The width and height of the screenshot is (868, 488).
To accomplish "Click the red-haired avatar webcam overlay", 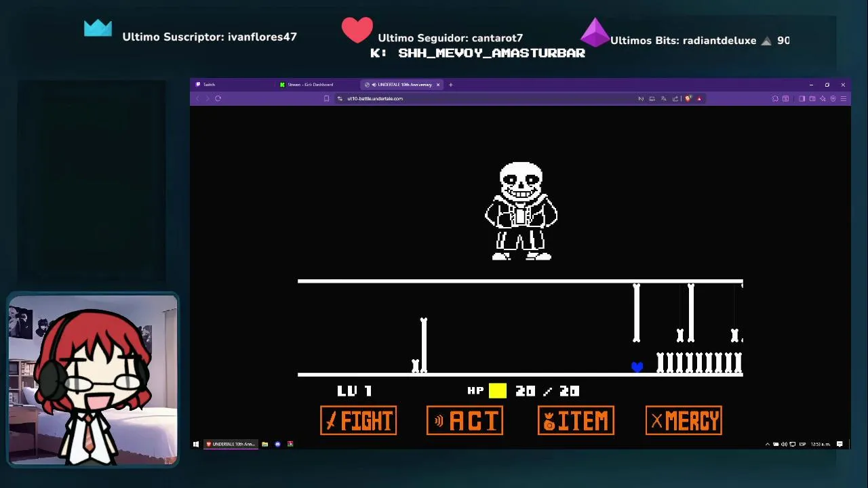I will click(x=92, y=380).
